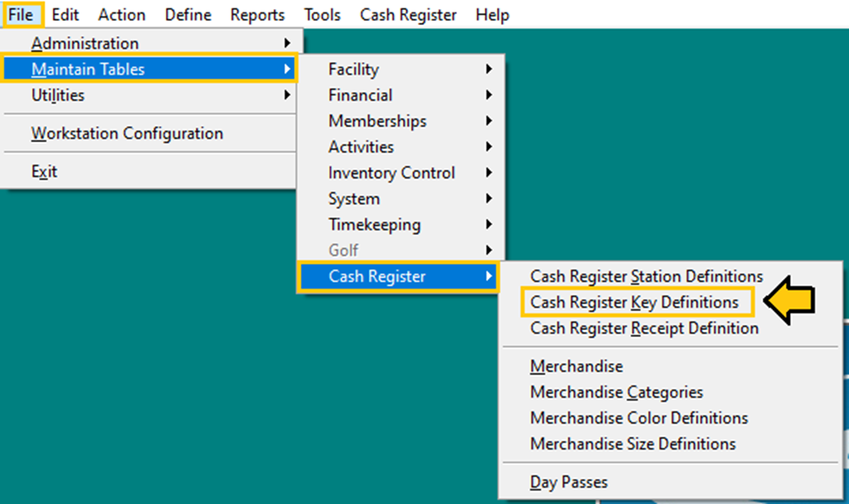Click Day Passes menu item
The height and width of the screenshot is (504, 849).
(568, 483)
